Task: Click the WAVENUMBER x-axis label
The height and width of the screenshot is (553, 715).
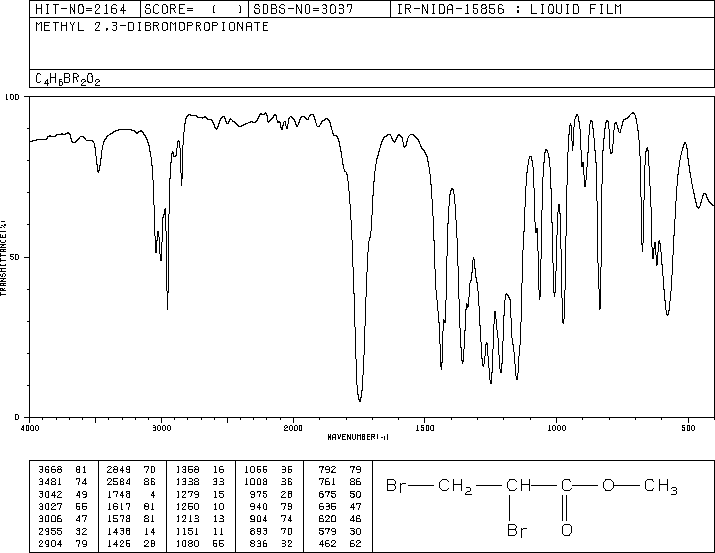Action: (358, 437)
